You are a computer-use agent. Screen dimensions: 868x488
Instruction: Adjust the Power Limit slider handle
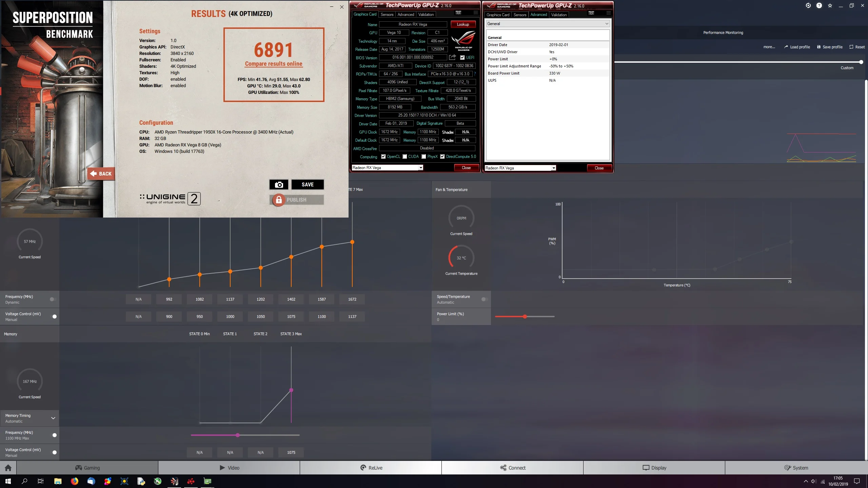point(525,317)
